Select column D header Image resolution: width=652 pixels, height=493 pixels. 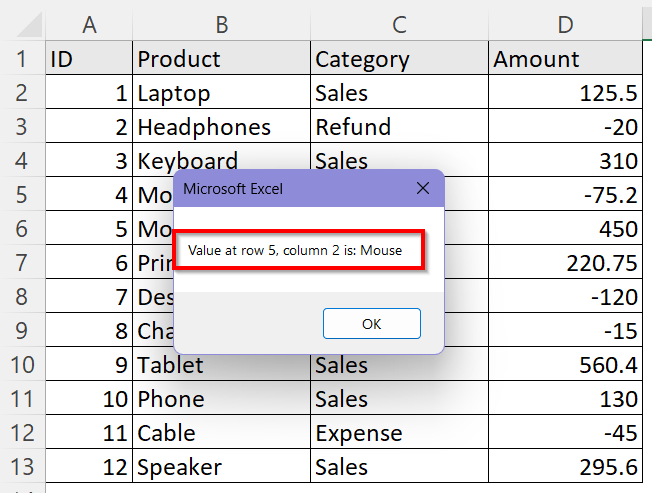565,25
